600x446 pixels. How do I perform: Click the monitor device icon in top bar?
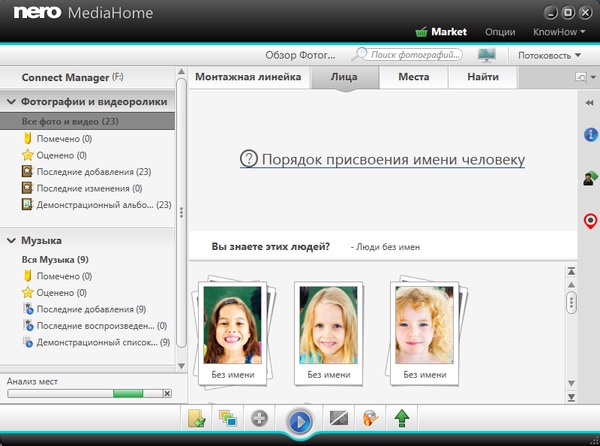tap(487, 55)
